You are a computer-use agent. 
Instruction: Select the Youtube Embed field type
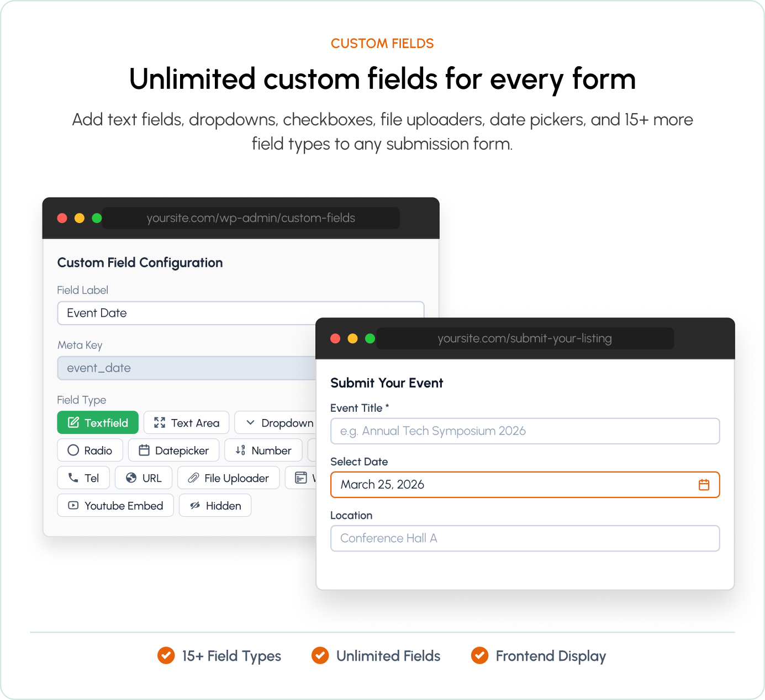115,506
